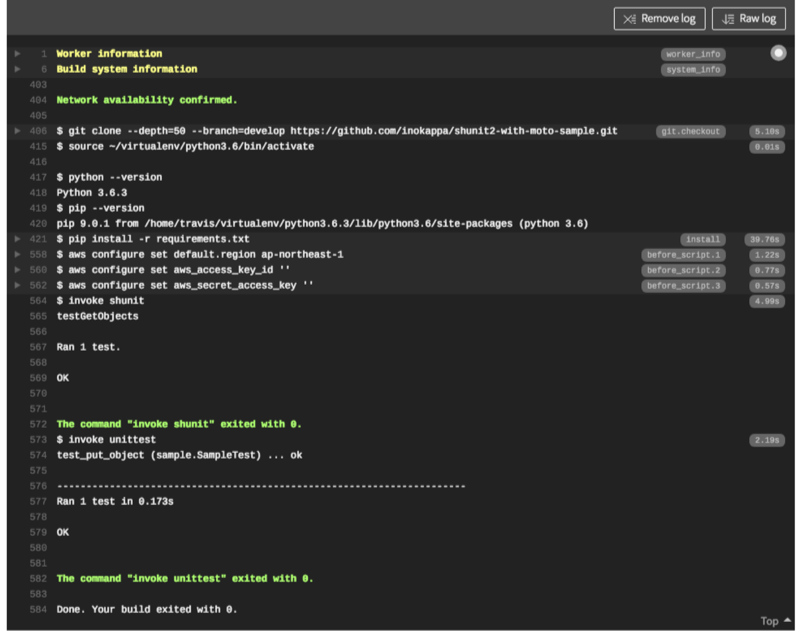The image size is (800, 634).
Task: Click the Remove log button
Action: (x=659, y=19)
